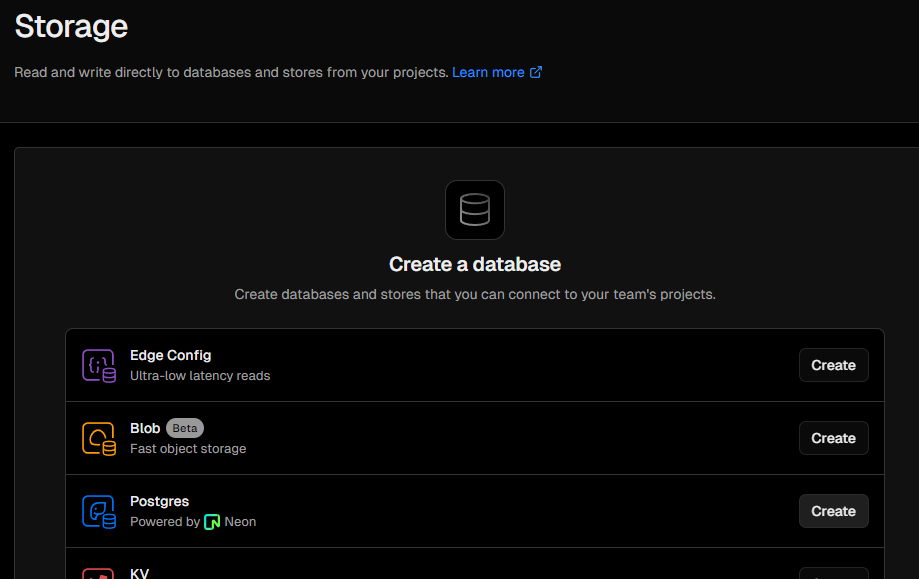Select the Postgres title text

(159, 501)
